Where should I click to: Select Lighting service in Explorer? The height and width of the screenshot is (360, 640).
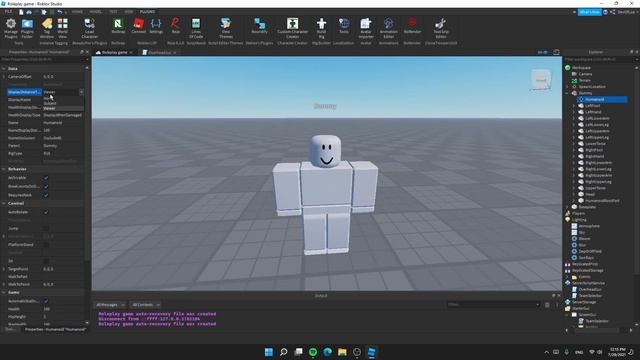pyautogui.click(x=579, y=220)
